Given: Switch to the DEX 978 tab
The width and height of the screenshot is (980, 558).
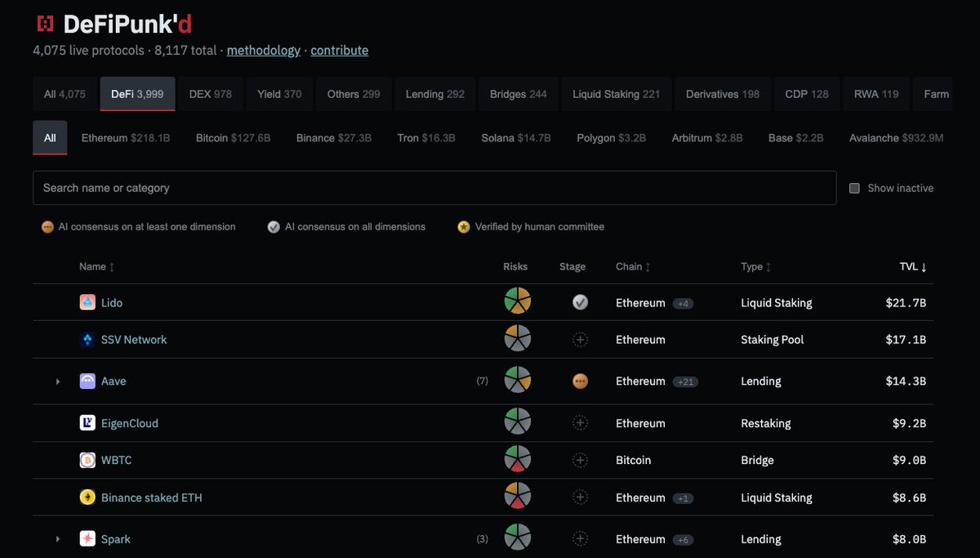Looking at the screenshot, I should (x=211, y=94).
